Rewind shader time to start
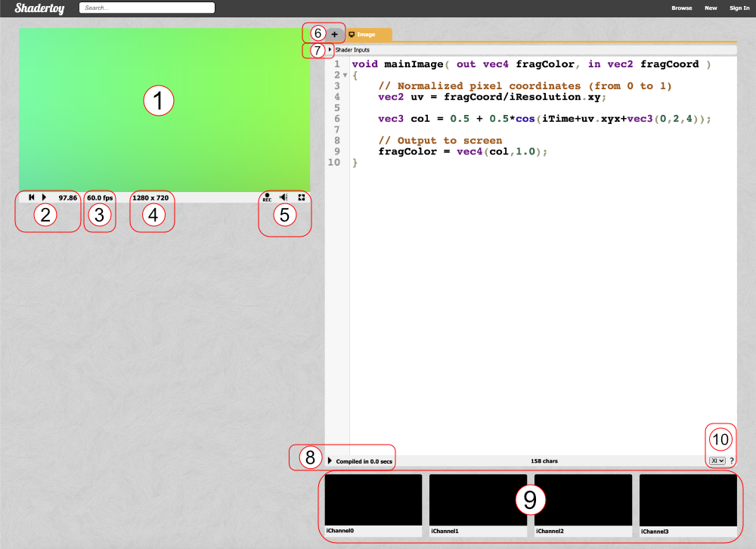This screenshot has width=756, height=549. coord(31,197)
